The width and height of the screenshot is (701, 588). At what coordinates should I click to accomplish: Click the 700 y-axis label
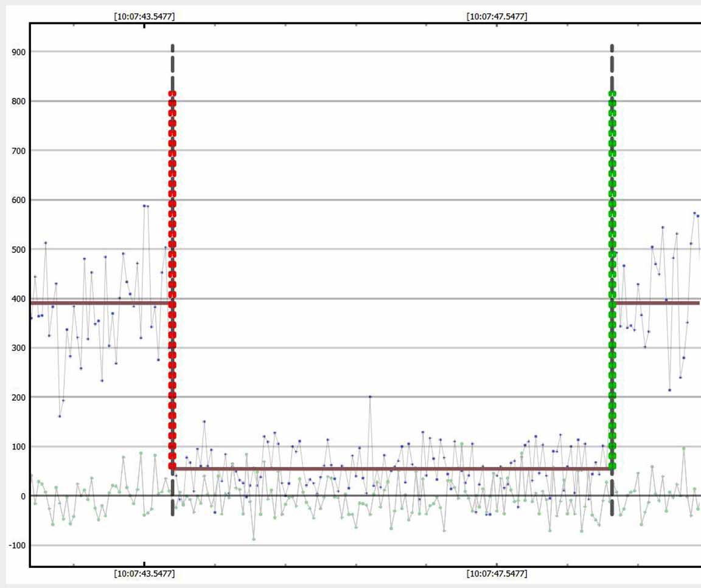point(19,151)
